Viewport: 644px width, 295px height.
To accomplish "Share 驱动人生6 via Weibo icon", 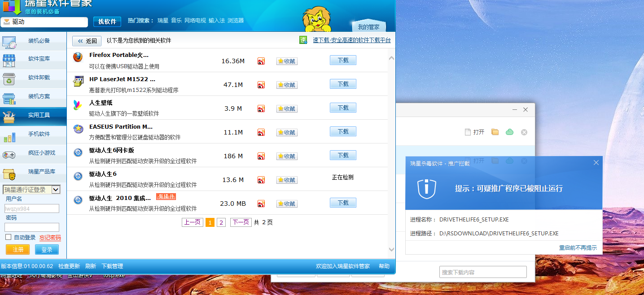I will point(261,180).
